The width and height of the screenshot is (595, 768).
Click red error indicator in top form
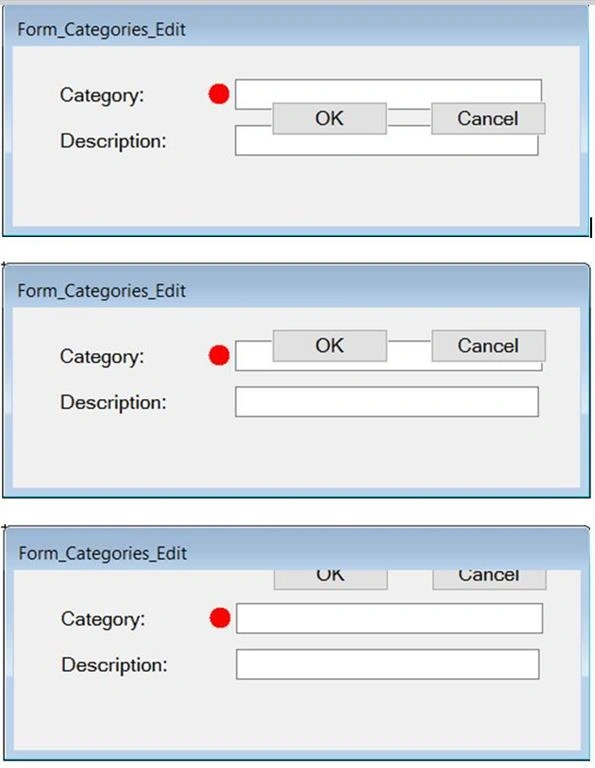[x=219, y=94]
